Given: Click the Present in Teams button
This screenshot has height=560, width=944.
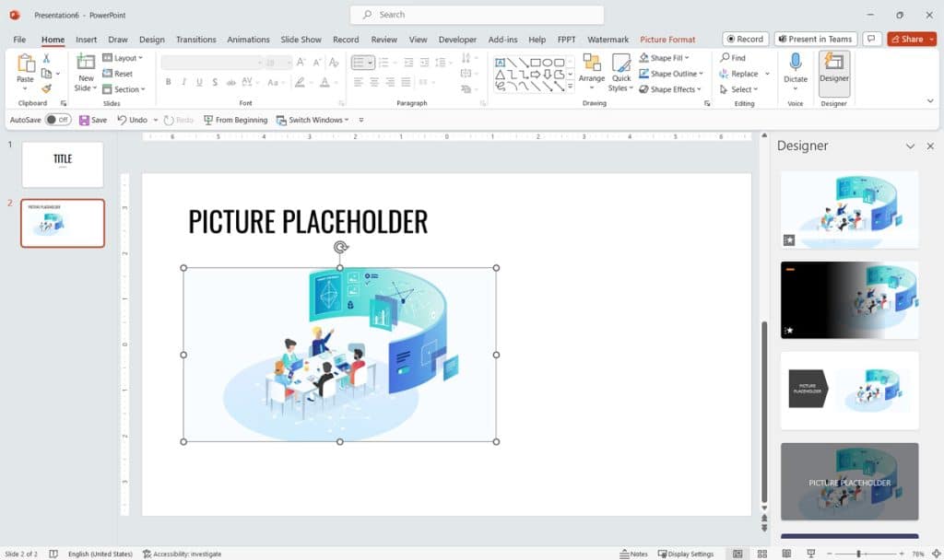Looking at the screenshot, I should pos(815,39).
